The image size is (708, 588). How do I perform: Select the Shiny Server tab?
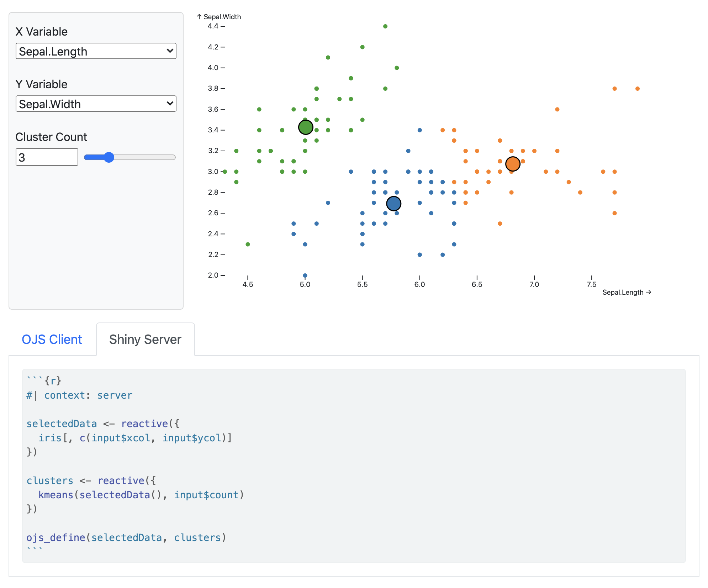[x=145, y=340]
